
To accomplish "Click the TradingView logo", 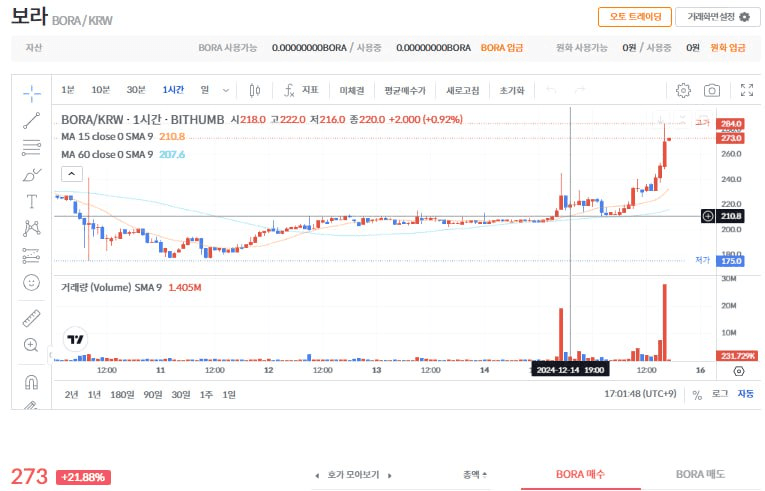I will click(75, 339).
